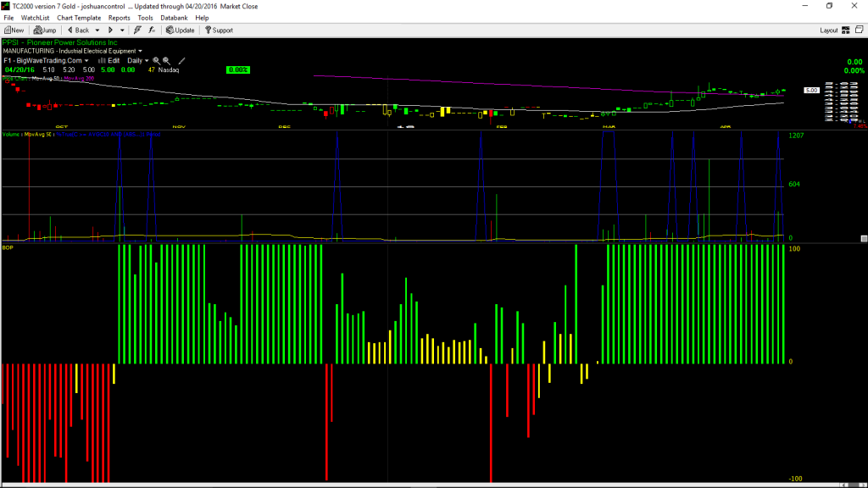Select the trendline drawing tool
The image size is (868, 488).
click(181, 61)
